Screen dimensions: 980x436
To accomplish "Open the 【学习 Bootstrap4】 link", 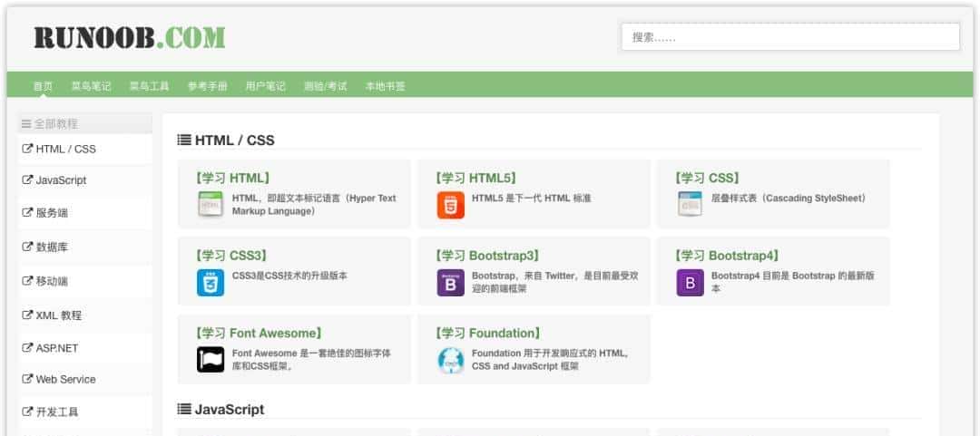I will pos(727,256).
